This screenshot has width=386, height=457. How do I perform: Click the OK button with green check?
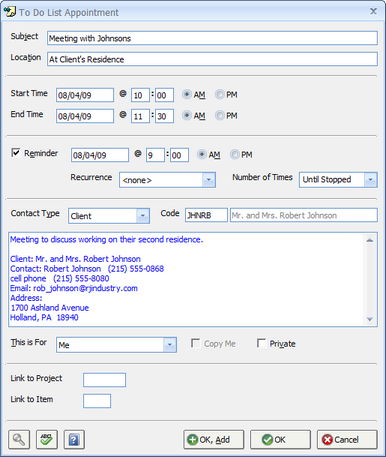280,440
